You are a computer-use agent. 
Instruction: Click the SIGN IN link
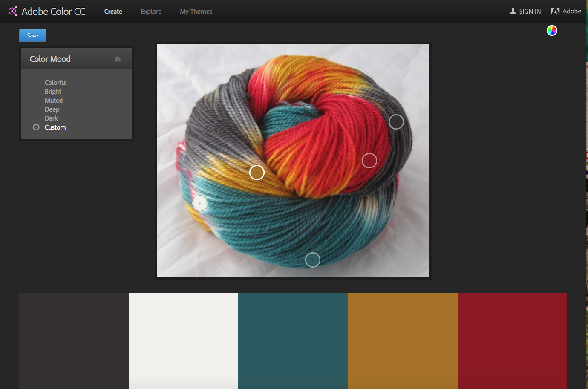pos(530,12)
